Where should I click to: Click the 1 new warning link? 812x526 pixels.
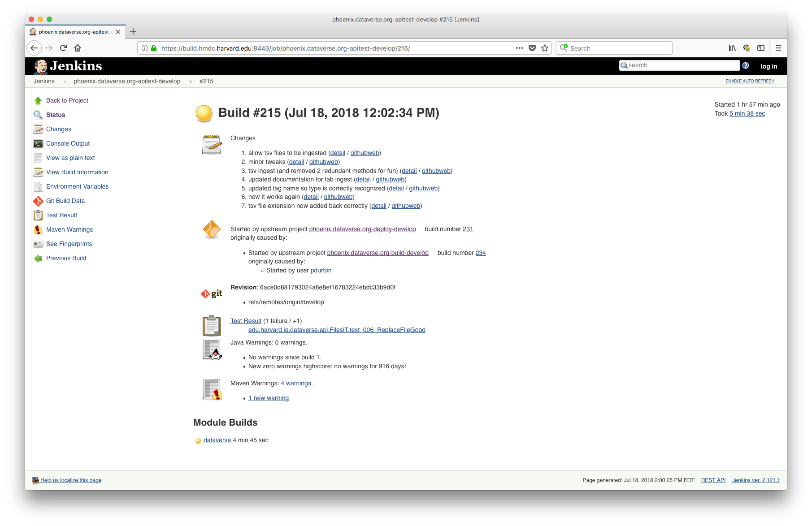point(268,398)
